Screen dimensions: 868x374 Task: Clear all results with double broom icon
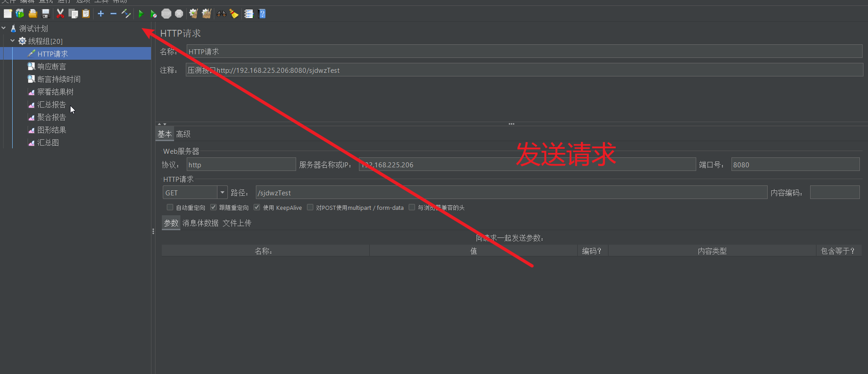tap(207, 14)
